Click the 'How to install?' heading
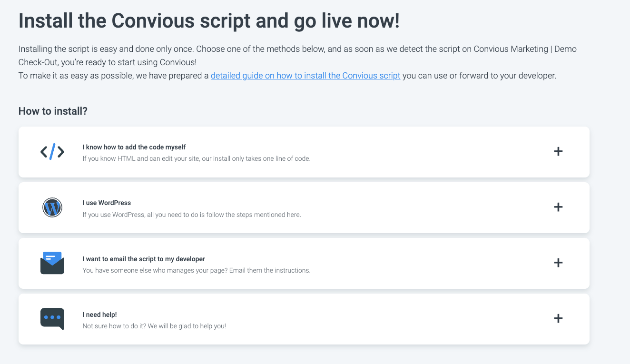This screenshot has width=630, height=364. point(53,111)
